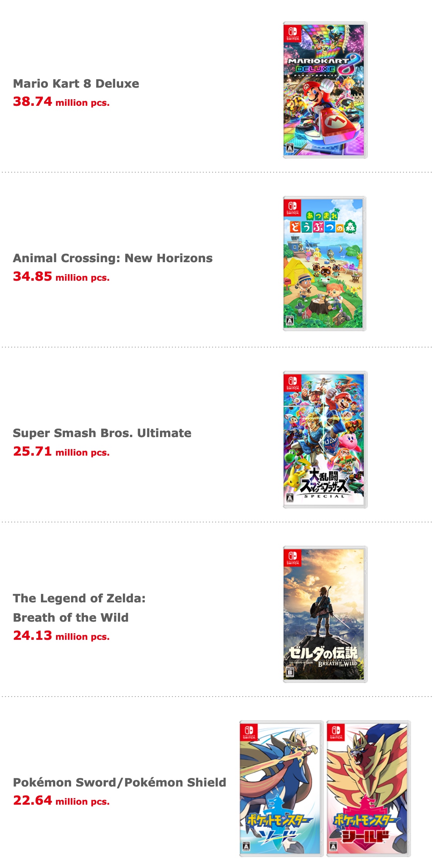Click the Switch logo on Pokémon Sword cover
Screen dimensions: 432x868
249,732
